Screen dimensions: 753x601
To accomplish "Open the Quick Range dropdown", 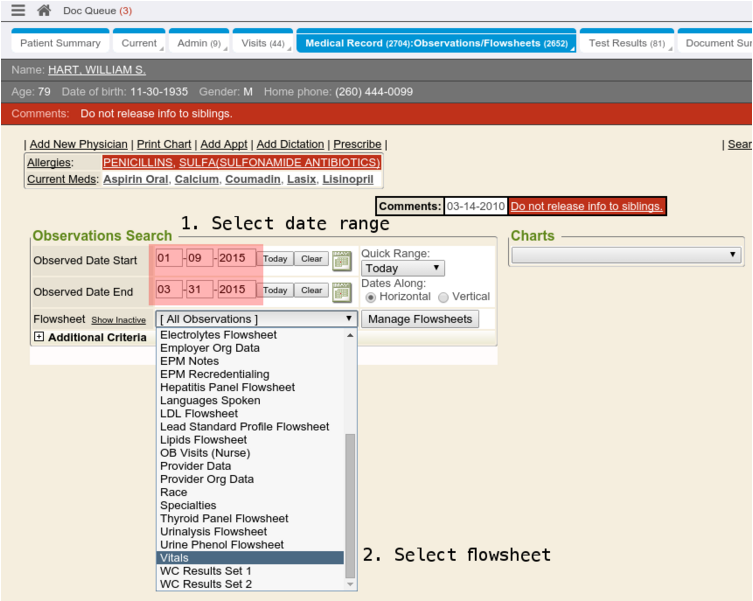I will tap(403, 269).
